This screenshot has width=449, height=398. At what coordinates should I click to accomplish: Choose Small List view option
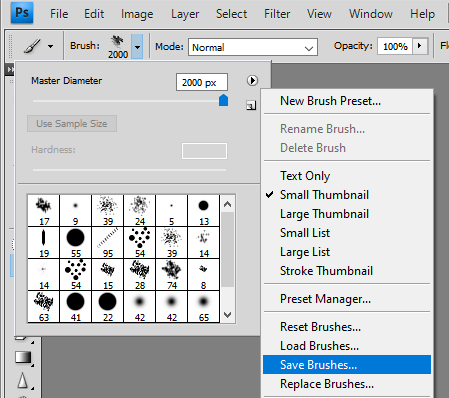pos(305,233)
